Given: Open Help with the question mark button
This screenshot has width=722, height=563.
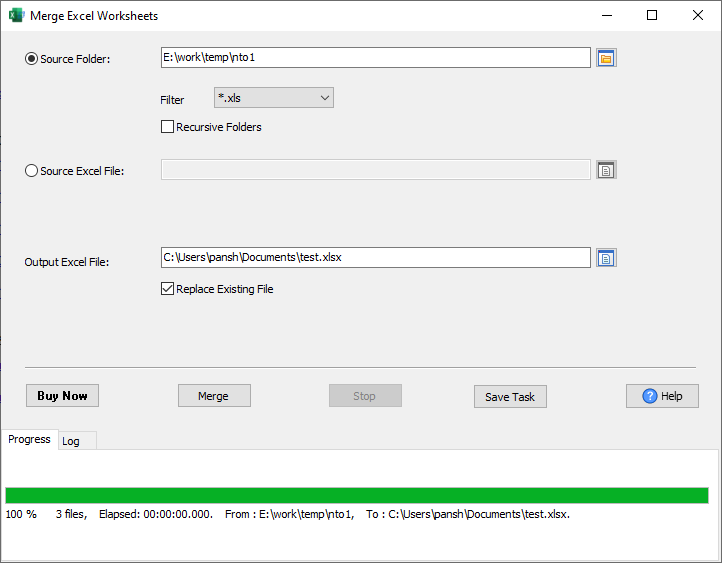Looking at the screenshot, I should (662, 396).
